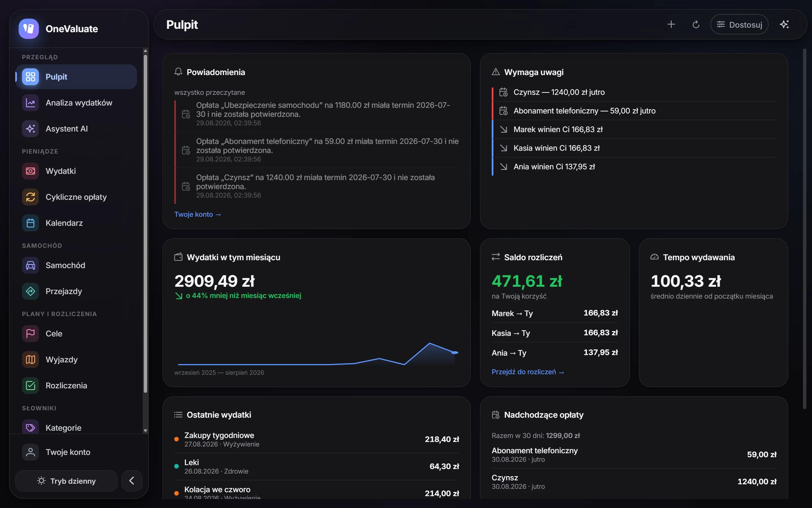Click the sidebar scroll down arrow

click(x=145, y=430)
